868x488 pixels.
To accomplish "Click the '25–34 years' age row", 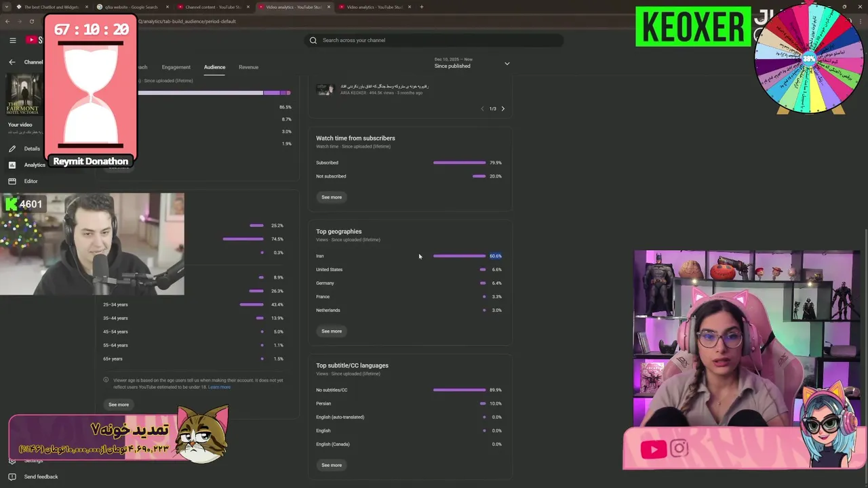I will coord(193,304).
